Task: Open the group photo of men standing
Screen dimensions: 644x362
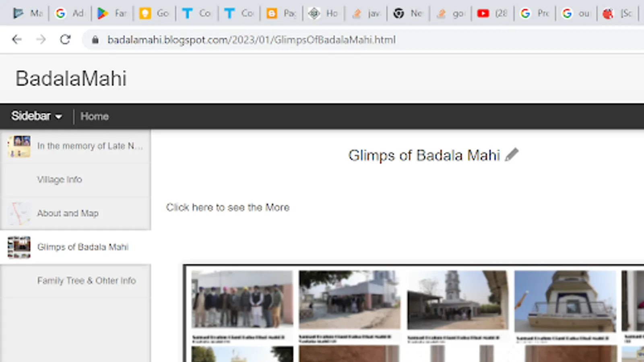Action: click(242, 299)
